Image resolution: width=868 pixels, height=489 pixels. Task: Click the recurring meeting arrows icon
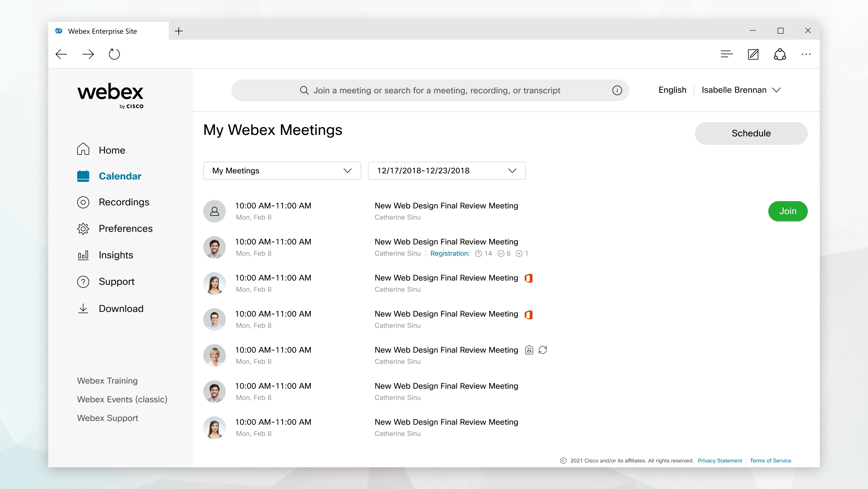[x=542, y=350]
